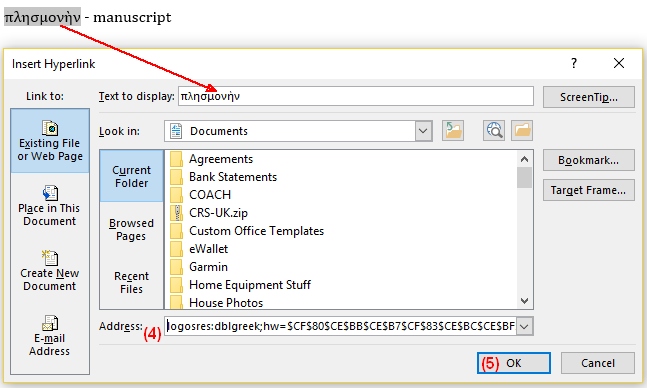Open the Look in dropdown arrow
The height and width of the screenshot is (388, 647).
(x=423, y=131)
